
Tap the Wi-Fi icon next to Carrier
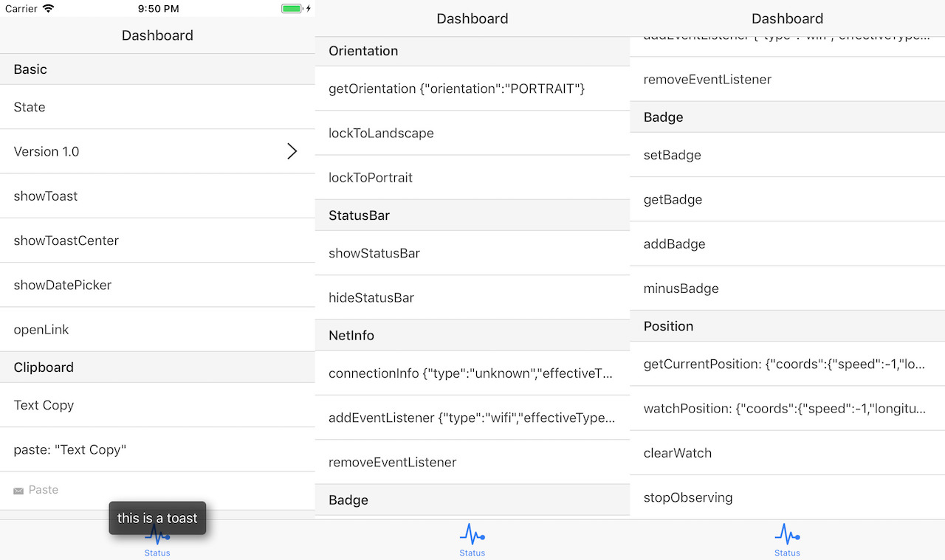click(x=49, y=8)
